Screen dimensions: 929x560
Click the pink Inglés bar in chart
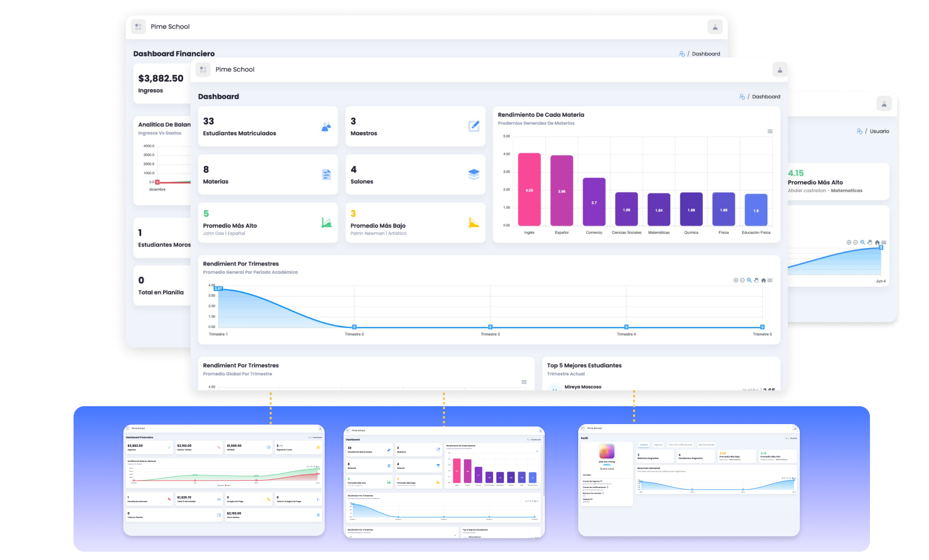(529, 190)
